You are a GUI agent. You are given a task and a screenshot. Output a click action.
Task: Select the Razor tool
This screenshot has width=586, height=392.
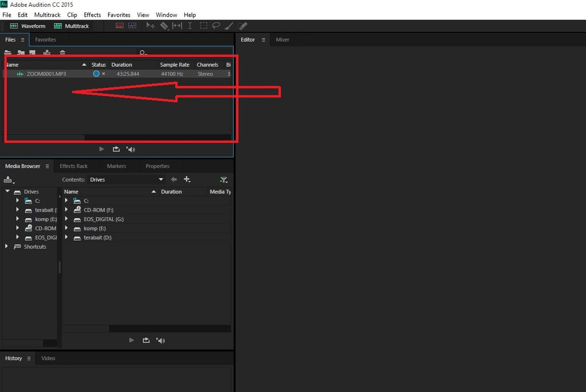tap(165, 26)
